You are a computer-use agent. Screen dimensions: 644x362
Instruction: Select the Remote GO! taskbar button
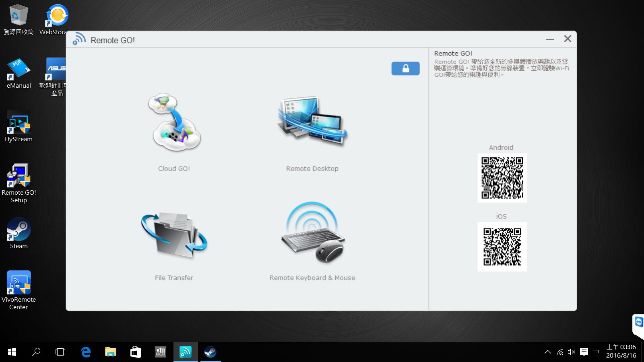[x=186, y=352]
